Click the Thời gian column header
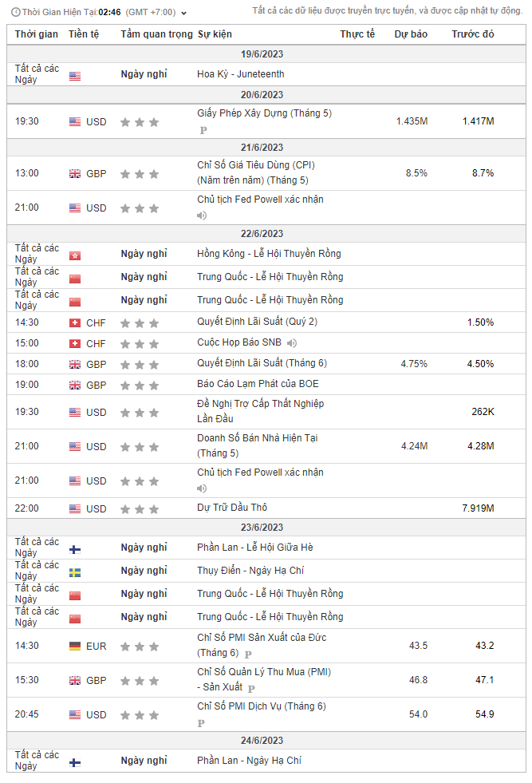This screenshot has height=783, width=532. (36, 34)
